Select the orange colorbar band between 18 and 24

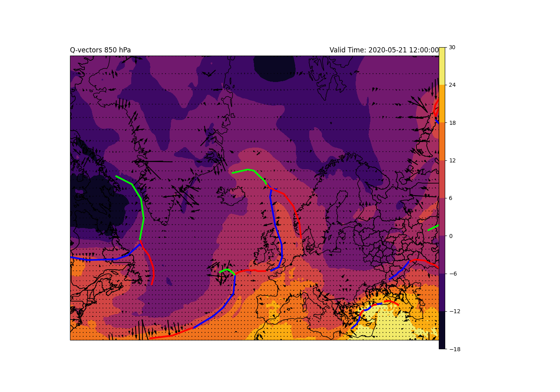click(x=442, y=104)
